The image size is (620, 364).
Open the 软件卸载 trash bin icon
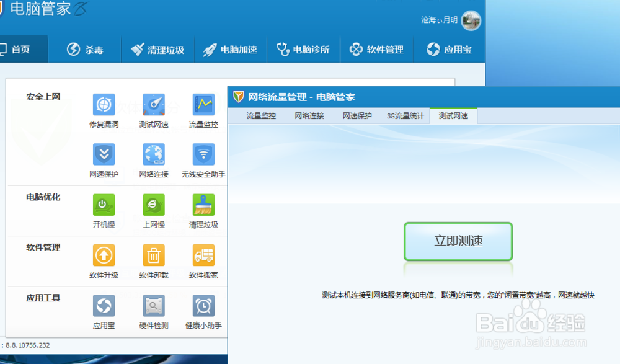click(154, 255)
